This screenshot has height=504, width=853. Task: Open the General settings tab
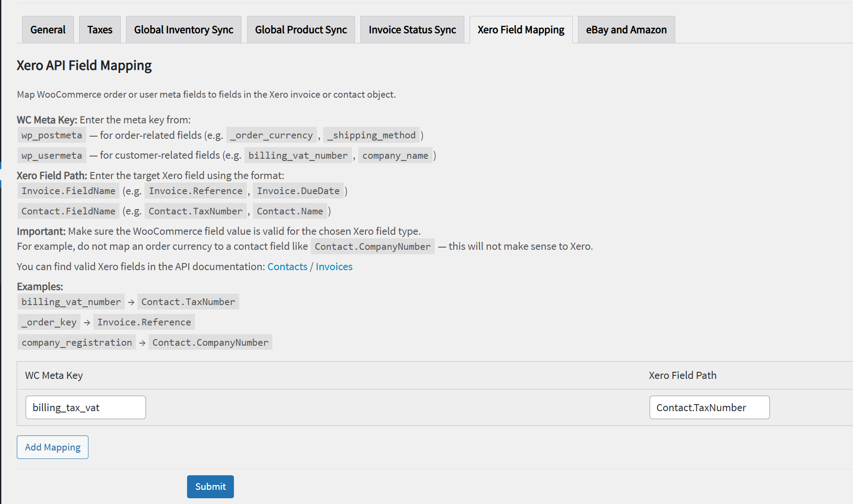(48, 30)
